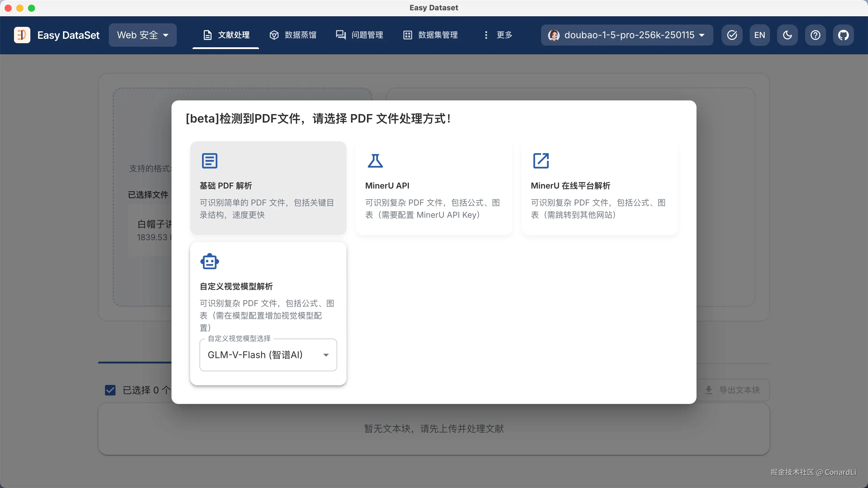This screenshot has width=868, height=488.
Task: Open the doubao-1-5-pro model selector dropdown
Action: pyautogui.click(x=627, y=35)
